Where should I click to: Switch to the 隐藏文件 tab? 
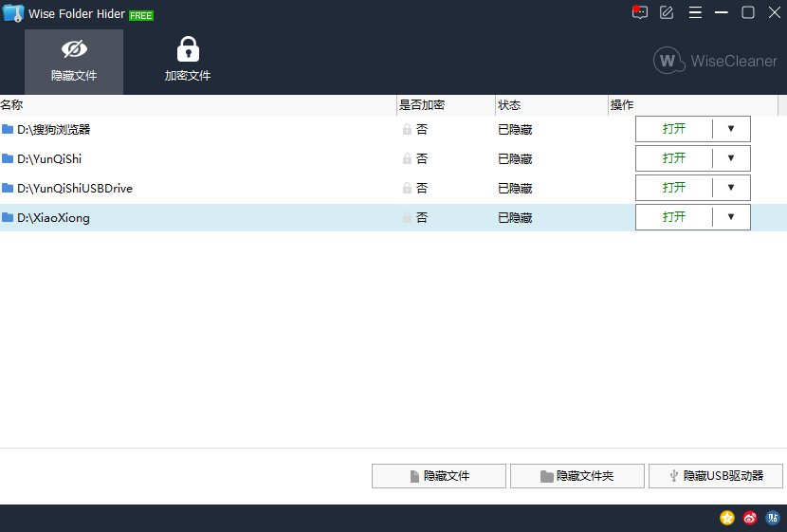(x=74, y=62)
